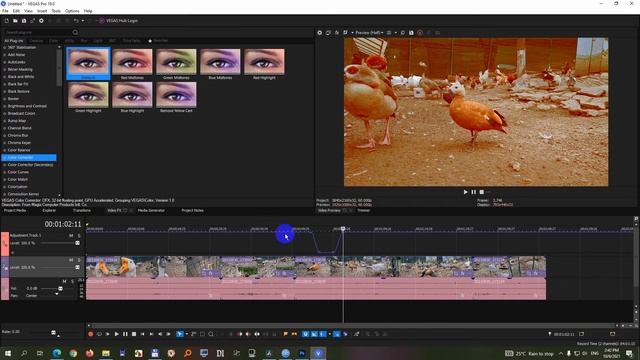
Task: Adjust audio track Vol slider handle
Action: pyautogui.click(x=60, y=289)
